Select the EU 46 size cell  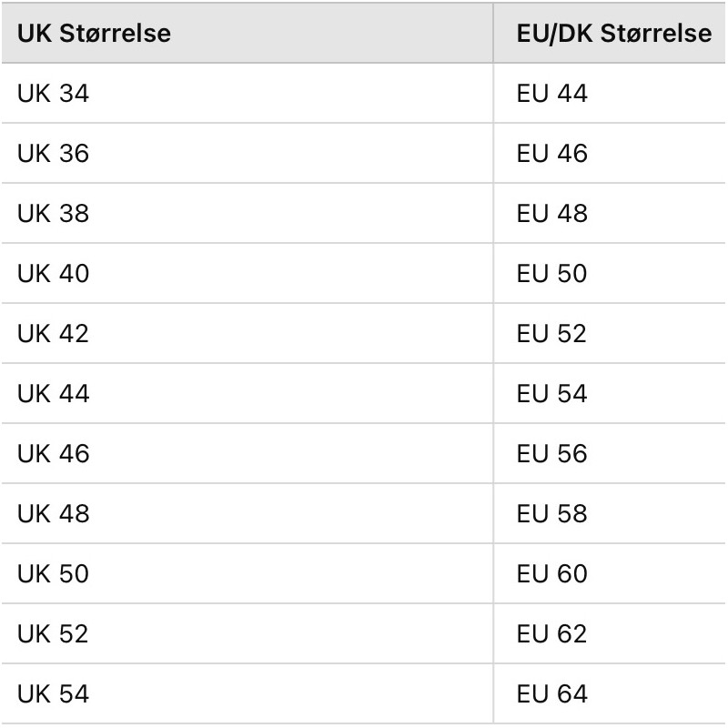(x=610, y=153)
